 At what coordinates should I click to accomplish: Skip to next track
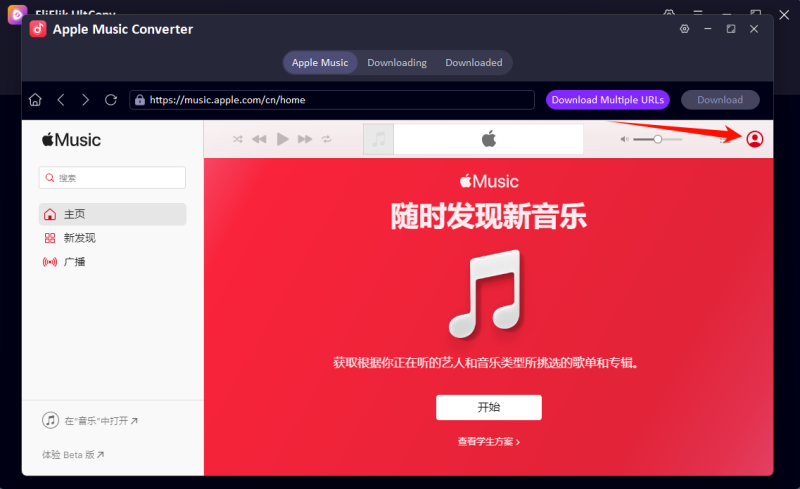click(x=305, y=139)
